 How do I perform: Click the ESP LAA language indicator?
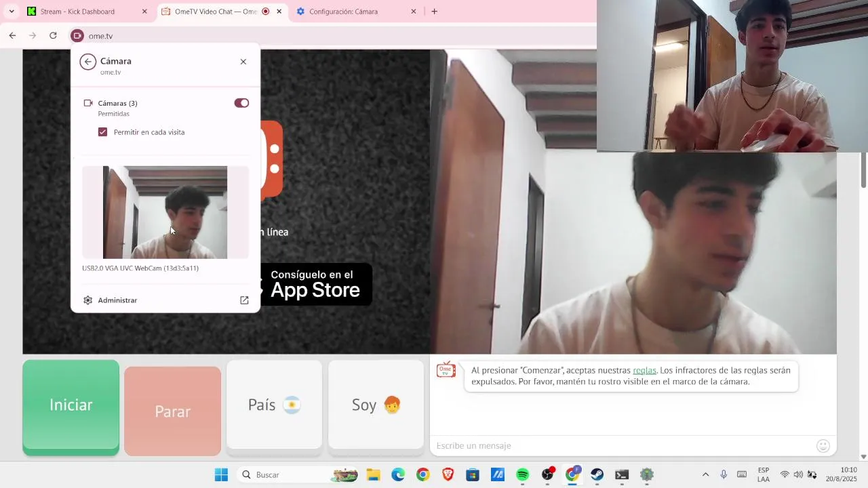point(764,475)
